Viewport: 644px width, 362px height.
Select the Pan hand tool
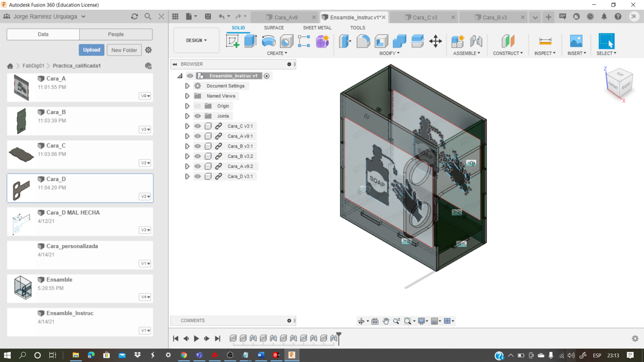386,321
